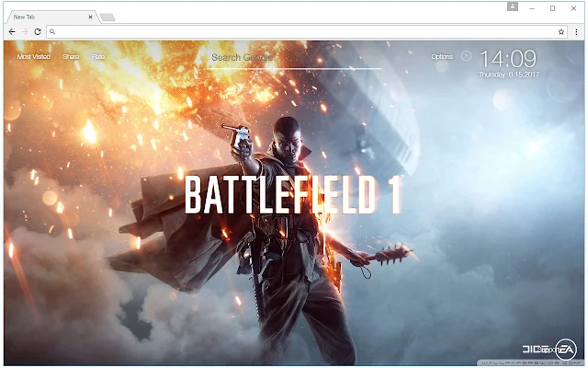Minimize the browser window
588x368 pixels.
[x=532, y=8]
